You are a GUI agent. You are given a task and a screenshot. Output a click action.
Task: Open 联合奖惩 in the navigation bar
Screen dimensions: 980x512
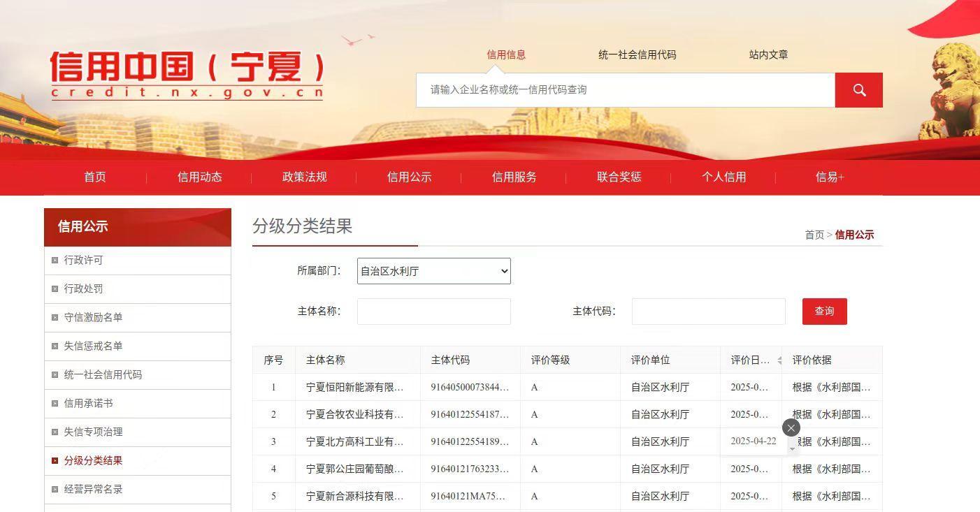point(619,177)
